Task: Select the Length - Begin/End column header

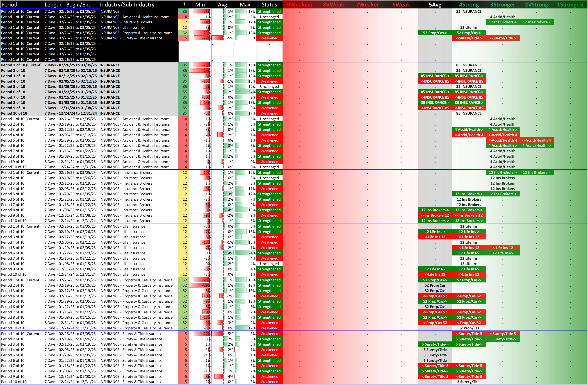Action: pos(68,4)
